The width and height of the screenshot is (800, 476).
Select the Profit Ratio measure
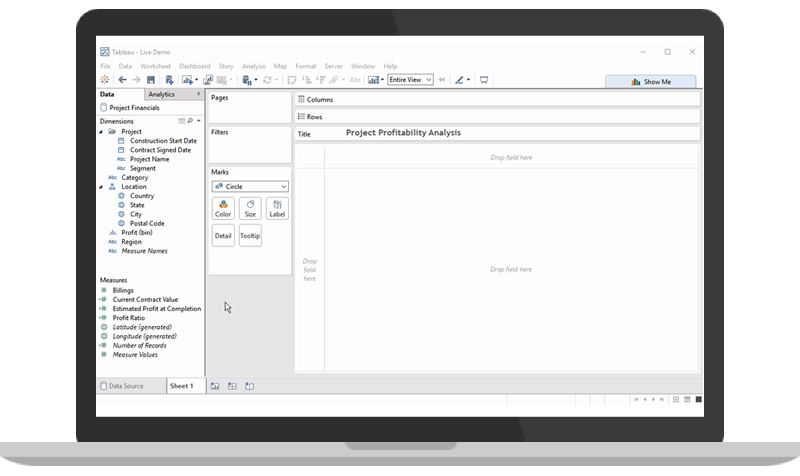129,318
